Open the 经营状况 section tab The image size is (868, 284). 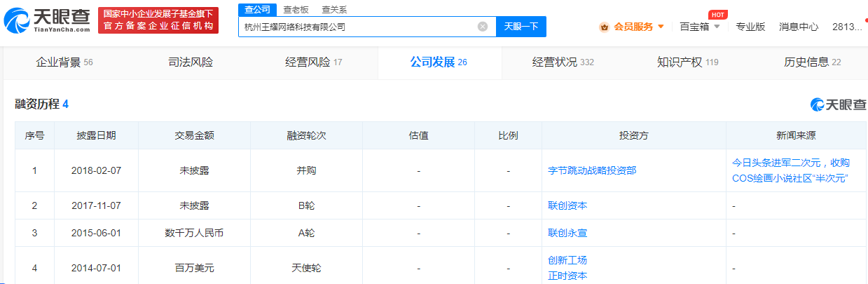[x=563, y=62]
